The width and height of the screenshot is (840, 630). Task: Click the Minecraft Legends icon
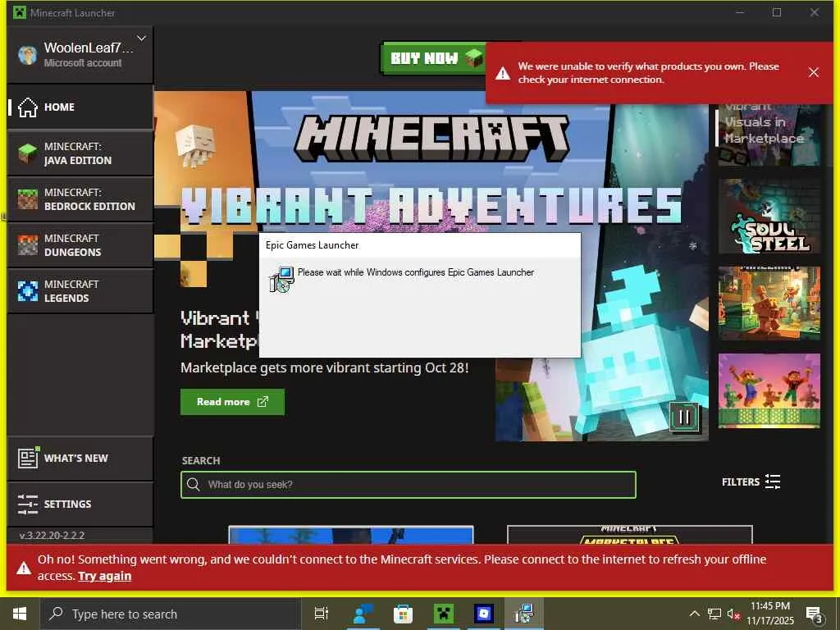[27, 291]
